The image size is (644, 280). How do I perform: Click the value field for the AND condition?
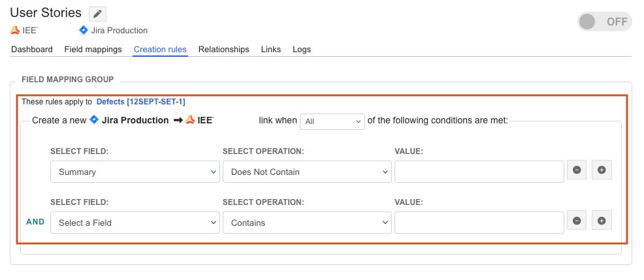pyautogui.click(x=479, y=223)
